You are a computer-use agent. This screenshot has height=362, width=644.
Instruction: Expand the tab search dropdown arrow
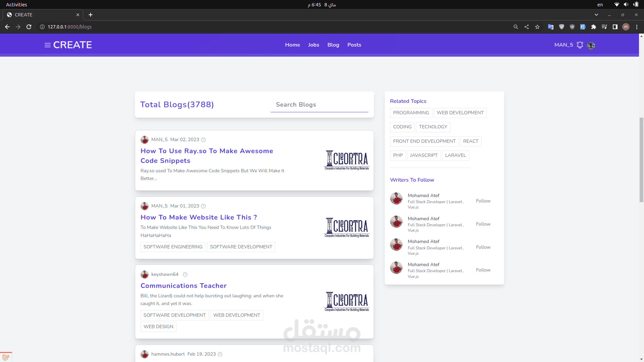click(596, 15)
